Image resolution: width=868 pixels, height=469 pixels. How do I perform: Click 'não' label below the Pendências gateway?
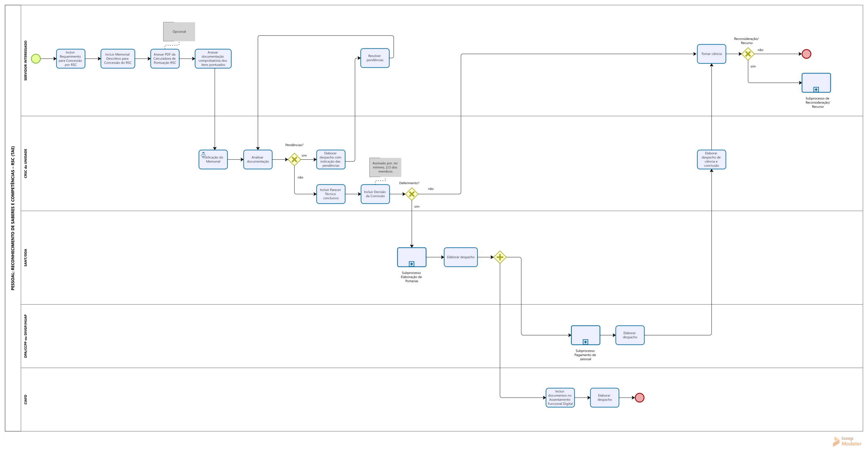(300, 177)
